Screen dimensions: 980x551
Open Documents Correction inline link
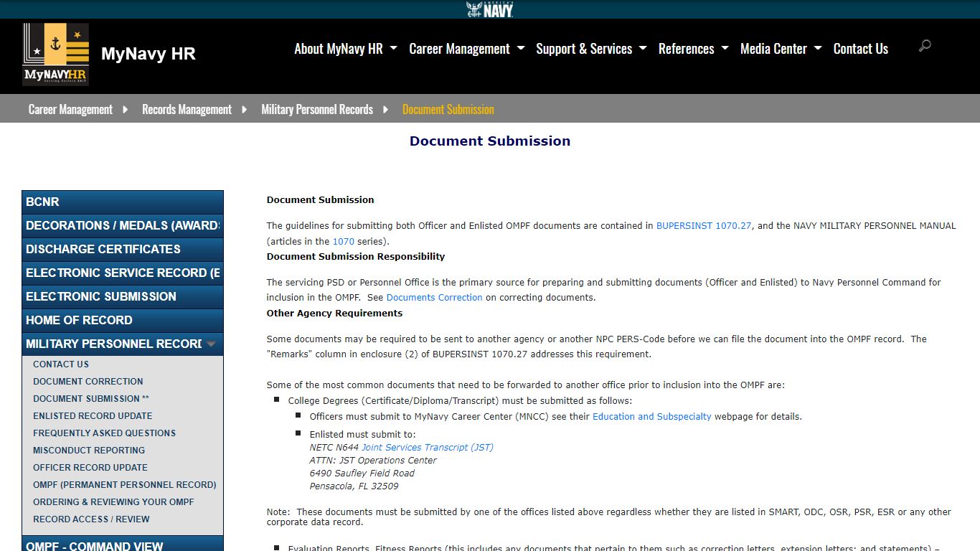[435, 298]
